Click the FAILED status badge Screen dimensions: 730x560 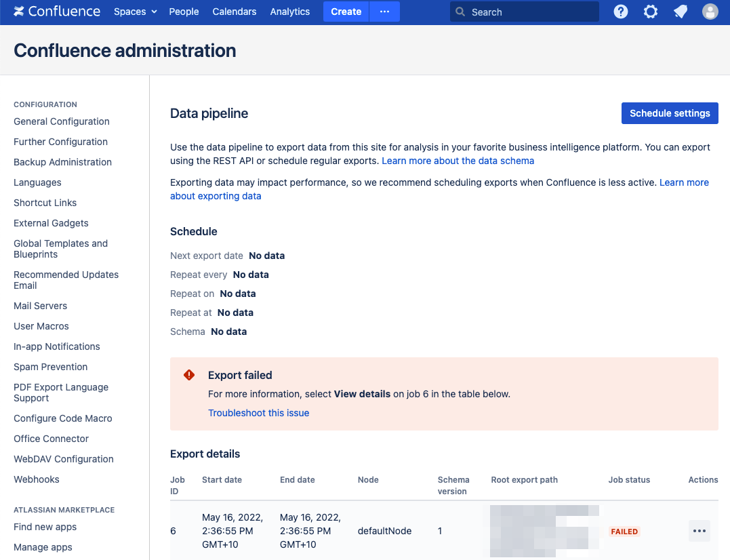(624, 532)
